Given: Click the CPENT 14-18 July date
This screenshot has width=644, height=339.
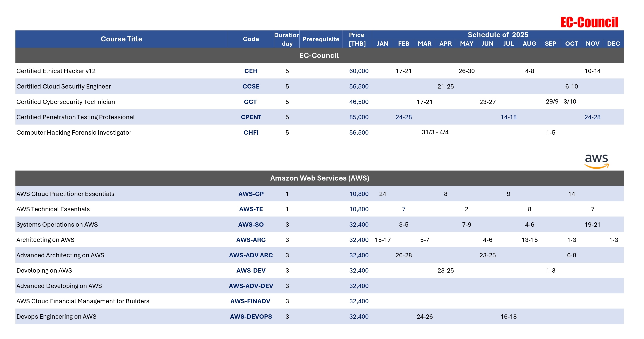Looking at the screenshot, I should (509, 117).
